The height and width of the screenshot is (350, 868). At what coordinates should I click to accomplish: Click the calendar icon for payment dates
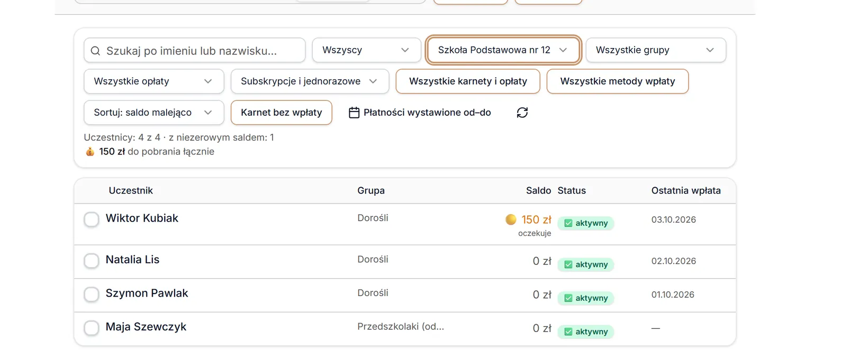[x=354, y=113]
